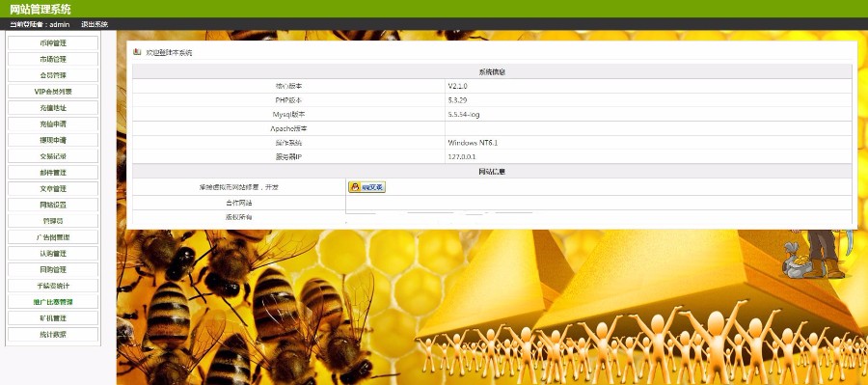Viewport: 868px width, 385px height.
Task: Click the 网站信息 section header
Action: pos(492,172)
